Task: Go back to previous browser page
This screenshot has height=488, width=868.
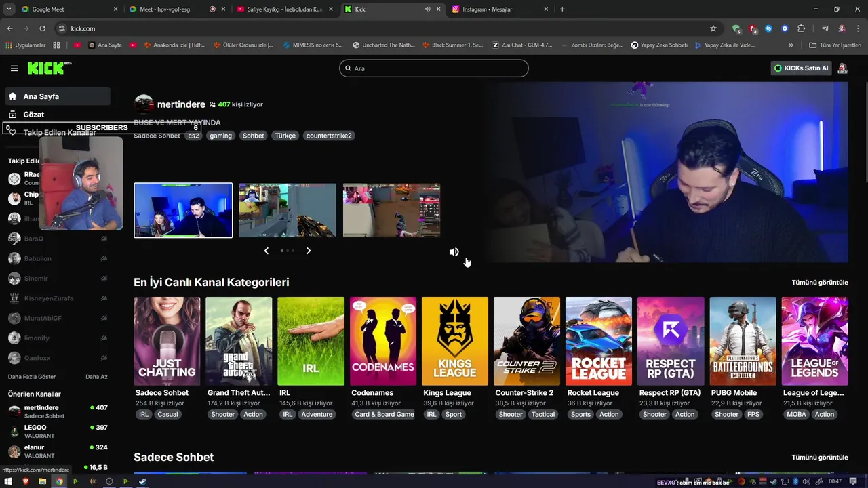Action: pos(9,28)
